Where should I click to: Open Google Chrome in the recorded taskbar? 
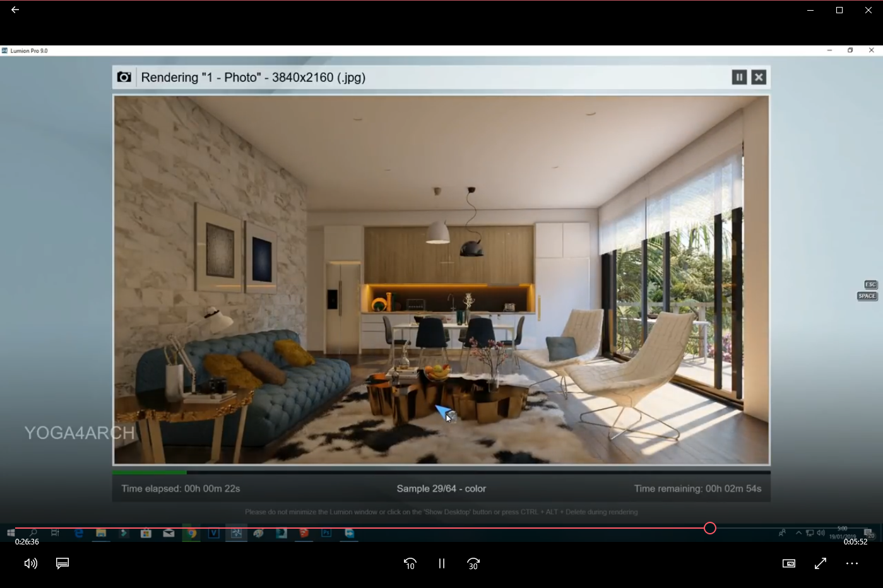[x=191, y=533]
